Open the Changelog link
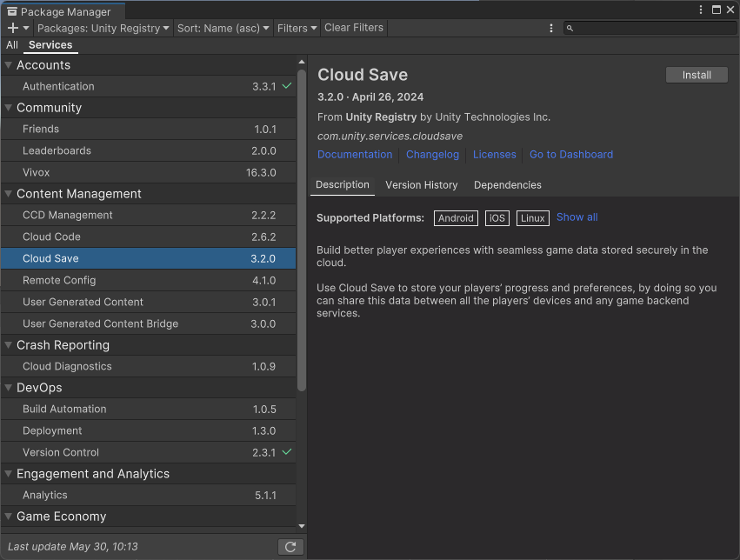 (432, 154)
